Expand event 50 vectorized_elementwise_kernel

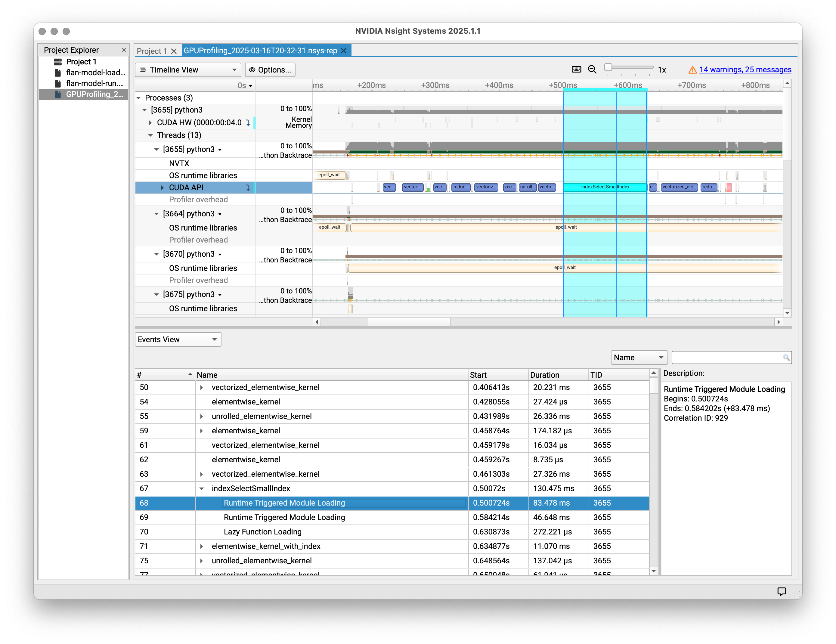202,388
